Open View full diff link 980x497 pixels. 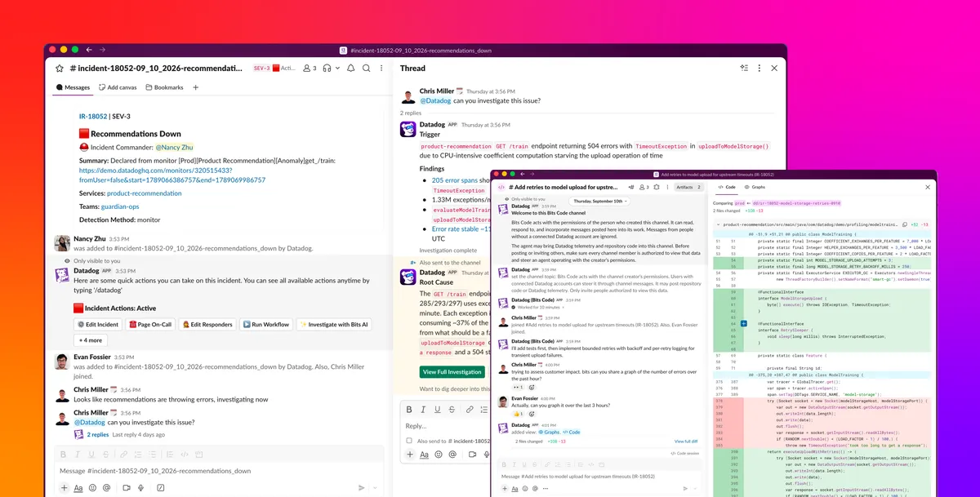(686, 441)
